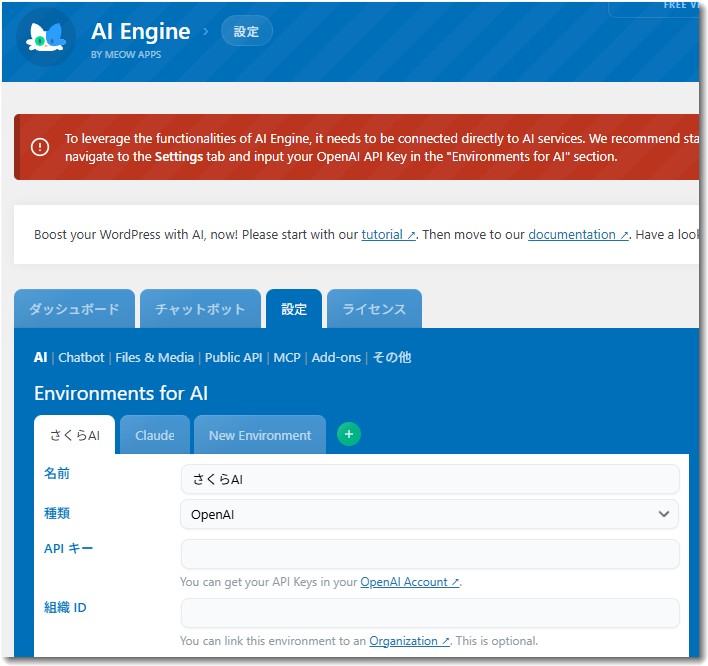
Task: Open the documentation link
Action: click(x=578, y=235)
